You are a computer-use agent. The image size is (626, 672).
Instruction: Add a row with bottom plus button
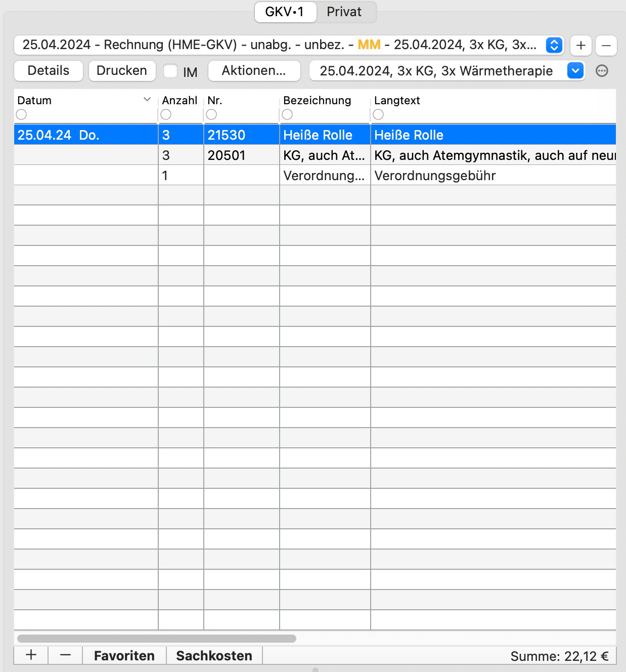coord(31,655)
